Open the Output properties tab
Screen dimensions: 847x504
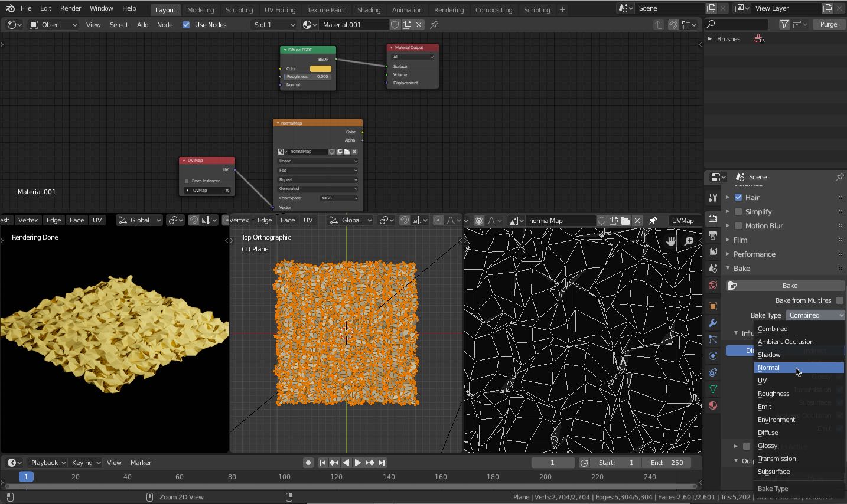713,235
